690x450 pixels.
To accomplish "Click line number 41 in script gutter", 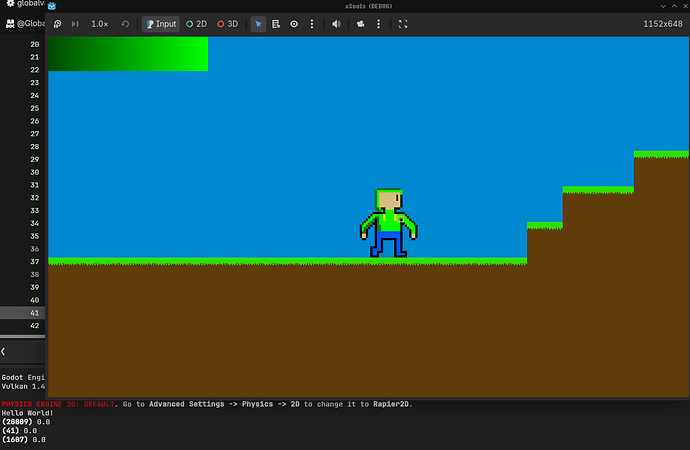I will (x=35, y=313).
